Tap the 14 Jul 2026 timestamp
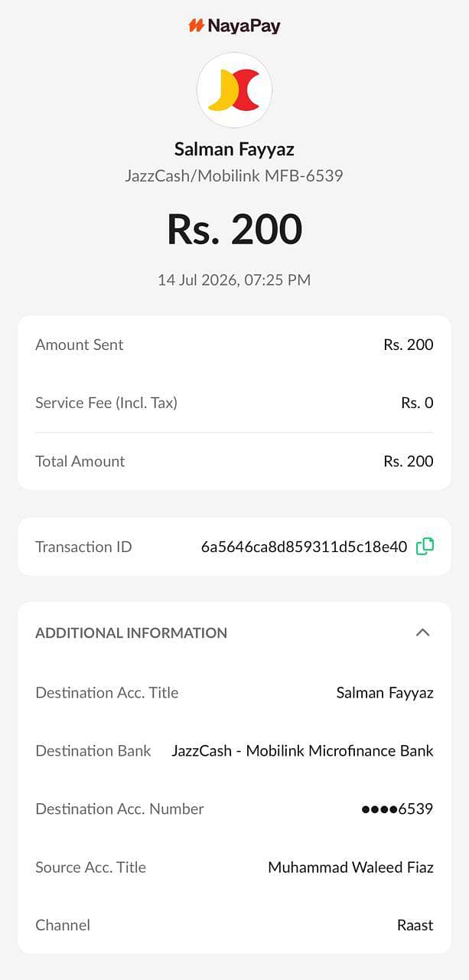Viewport: 469px width, 980px height. pos(234,280)
